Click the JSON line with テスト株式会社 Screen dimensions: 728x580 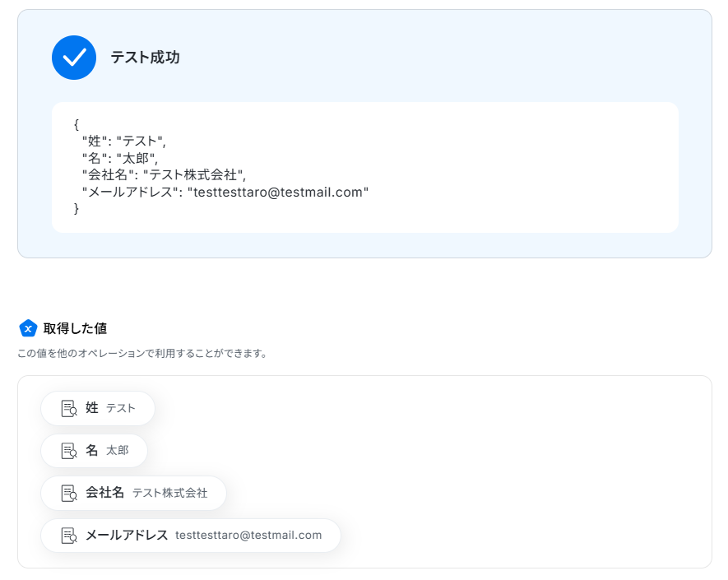(164, 174)
